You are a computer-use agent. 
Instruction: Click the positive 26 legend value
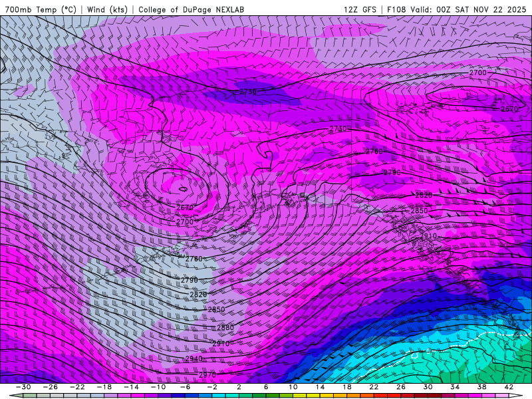pyautogui.click(x=401, y=387)
